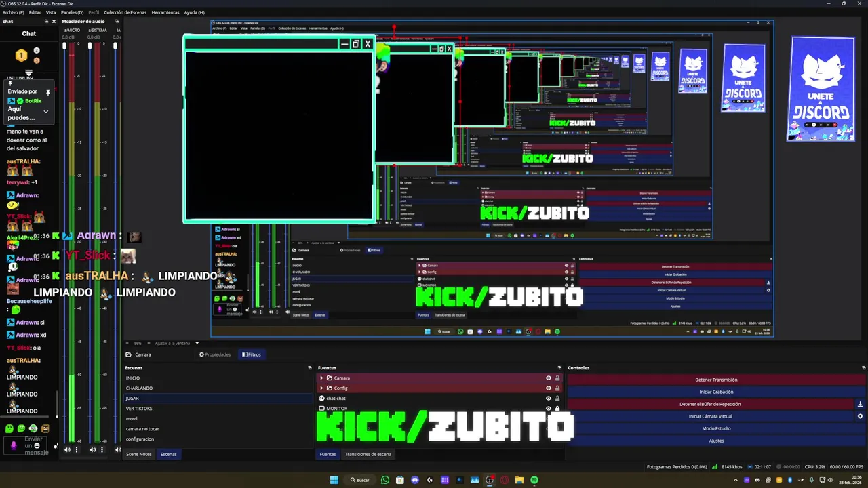This screenshot has height=488, width=868.
Task: Open the Ajustar a la ventana dropdown
Action: [176, 343]
